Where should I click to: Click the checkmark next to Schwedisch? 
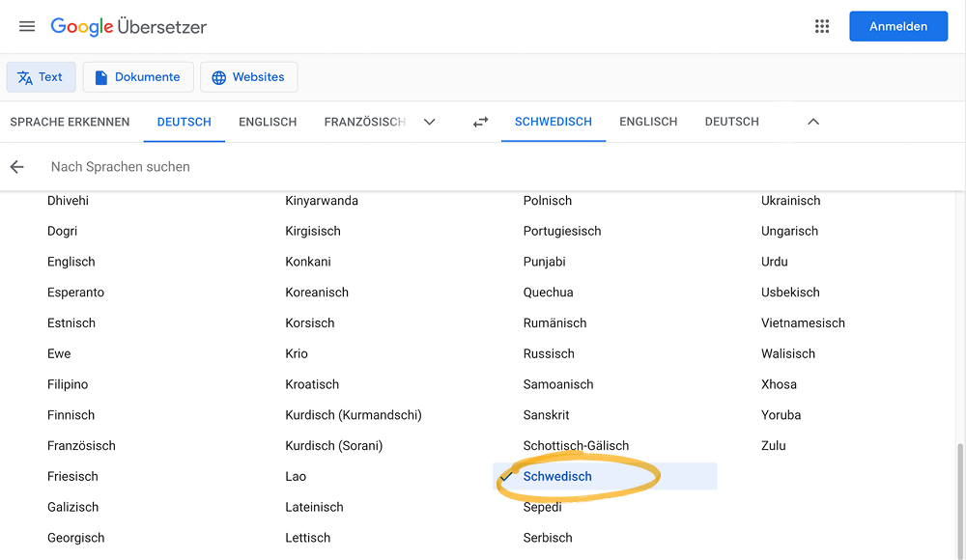pyautogui.click(x=506, y=476)
